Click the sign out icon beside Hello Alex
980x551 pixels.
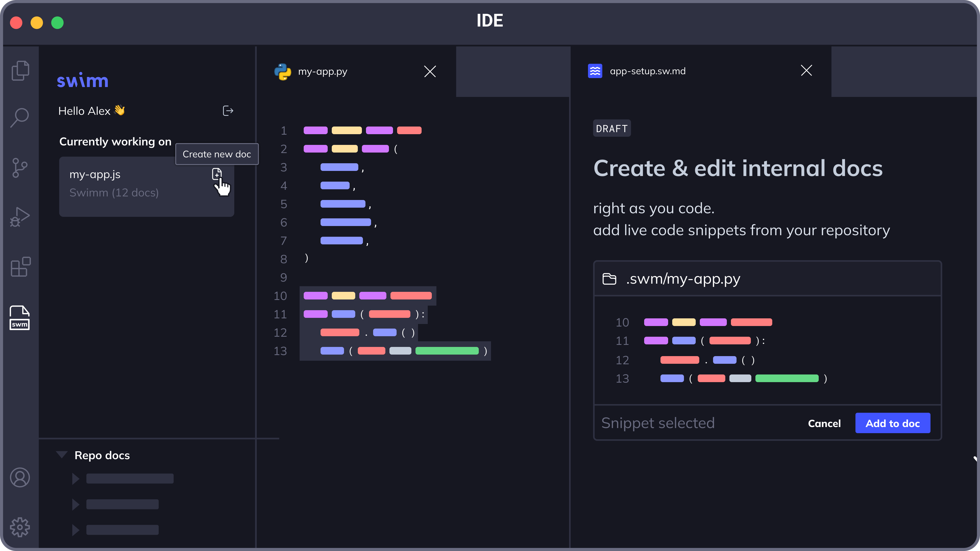point(228,111)
